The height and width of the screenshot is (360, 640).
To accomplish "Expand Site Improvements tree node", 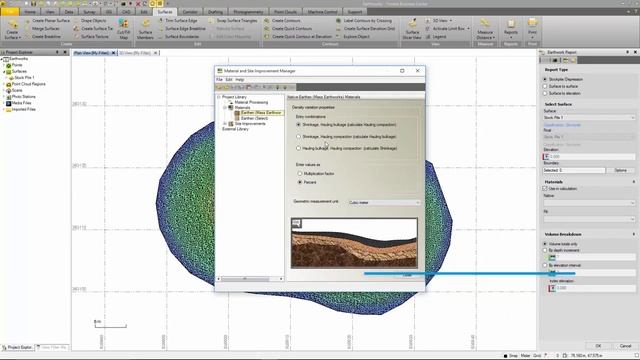I will click(x=225, y=123).
